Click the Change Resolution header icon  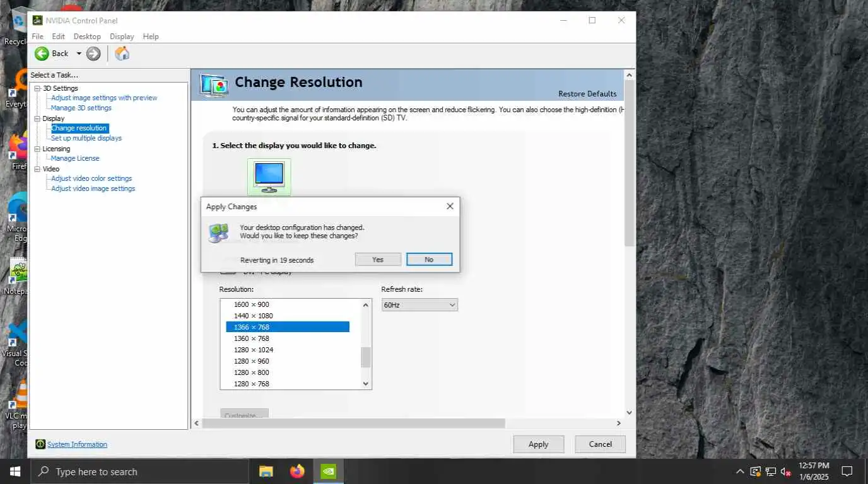coord(214,86)
